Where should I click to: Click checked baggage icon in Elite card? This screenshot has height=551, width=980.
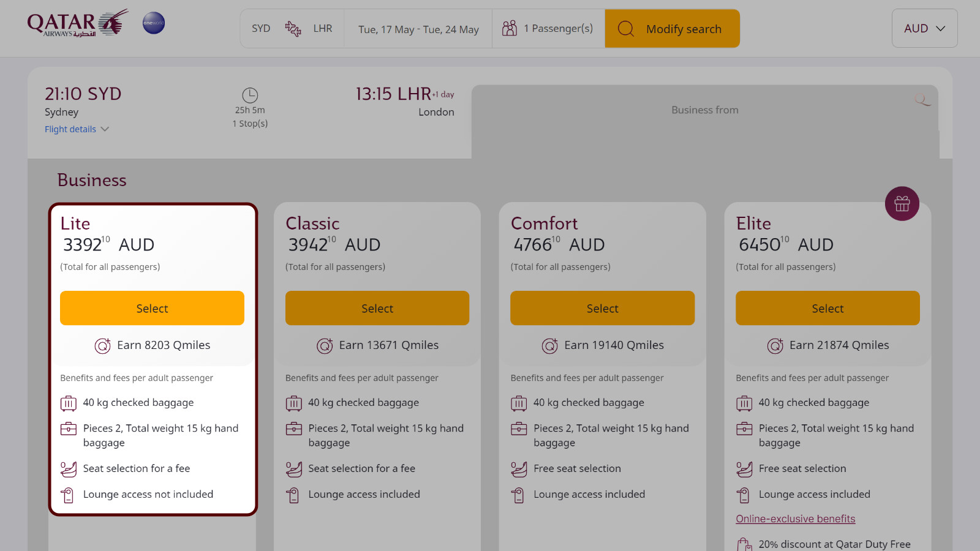(x=744, y=403)
